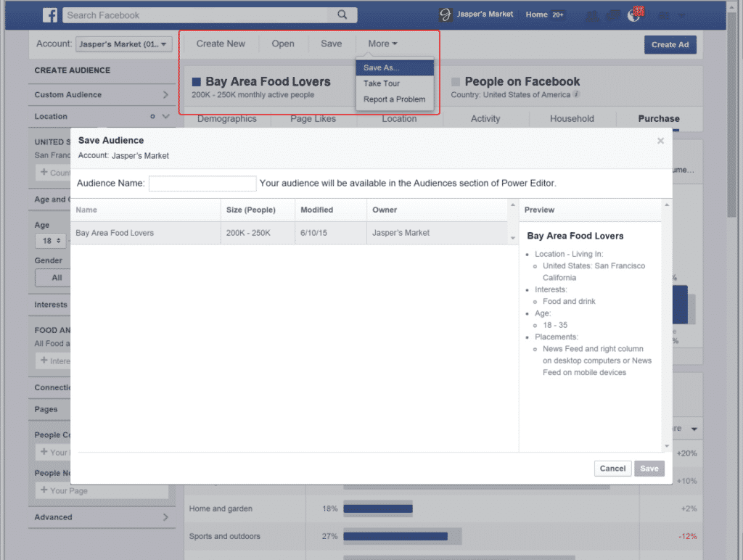Click Open in toolbar
Image resolution: width=743 pixels, height=560 pixels.
tap(283, 44)
